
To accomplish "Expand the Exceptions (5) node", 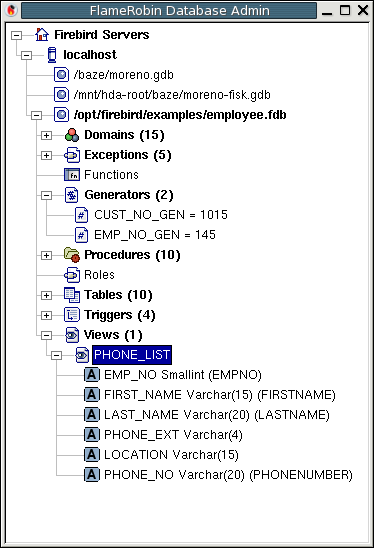I will click(x=46, y=155).
